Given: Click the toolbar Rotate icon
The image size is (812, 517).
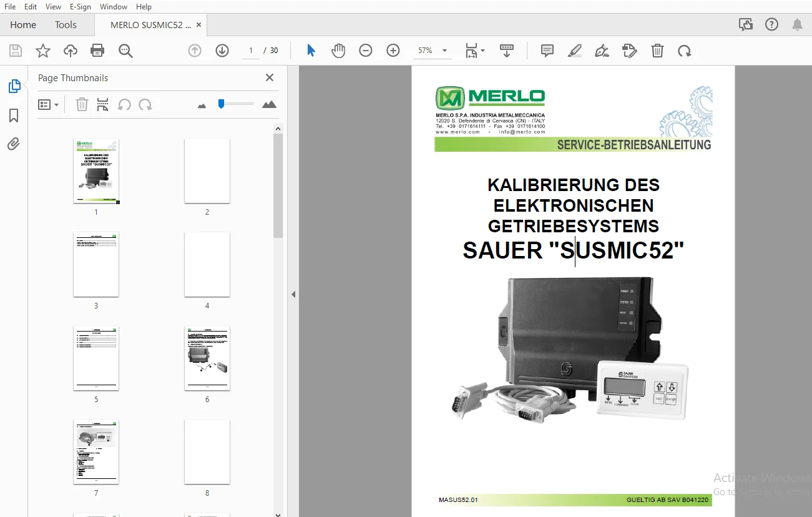Looking at the screenshot, I should (x=685, y=51).
